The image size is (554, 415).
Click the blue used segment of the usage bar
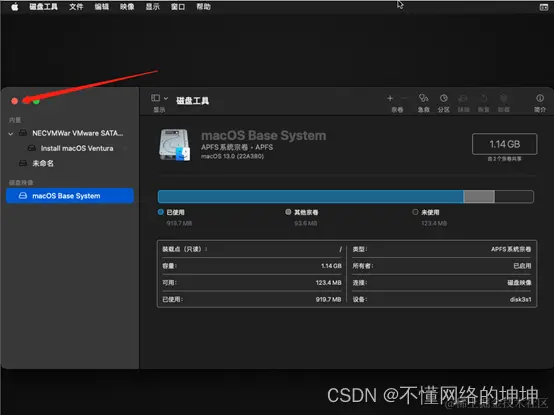tap(311, 196)
